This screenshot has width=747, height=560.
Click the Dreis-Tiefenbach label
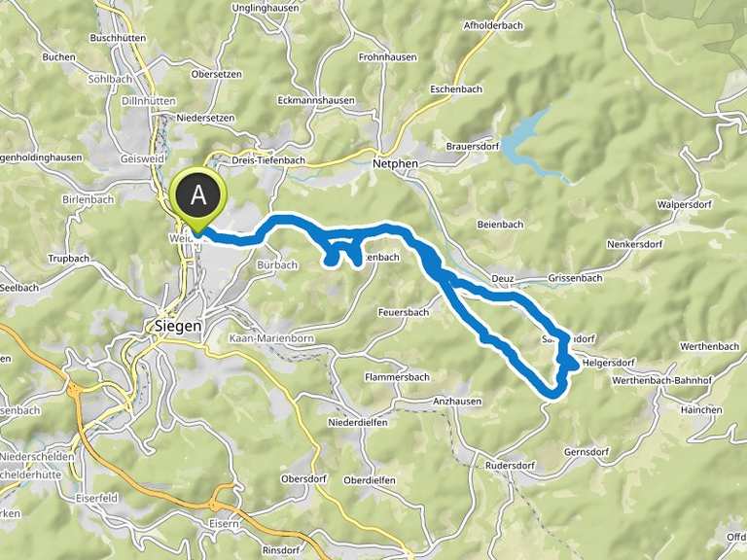coord(268,160)
